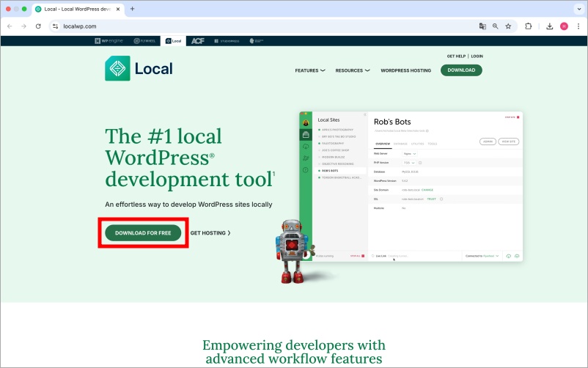Open the extensions puzzle icon
Screen dimensions: 588x368
[529, 26]
